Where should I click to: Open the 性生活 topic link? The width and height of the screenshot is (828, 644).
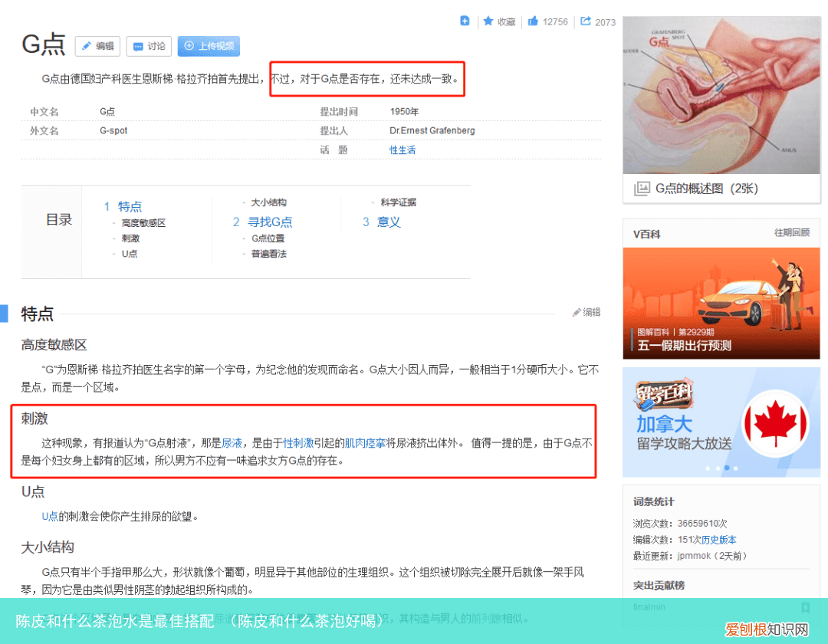click(402, 150)
